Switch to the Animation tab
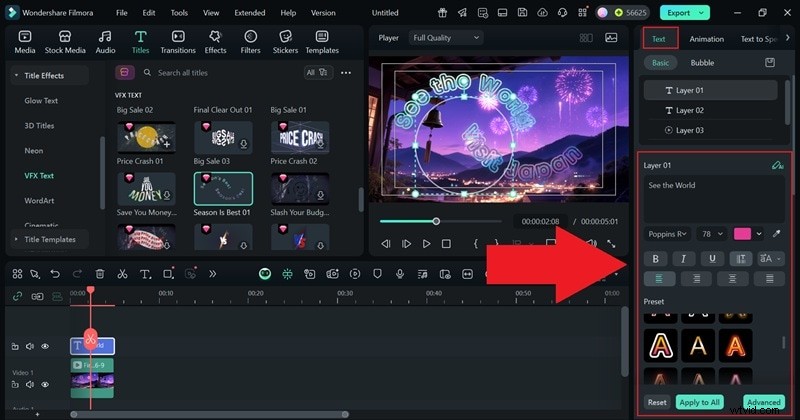Screen dimensions: 800x420 click(x=707, y=39)
